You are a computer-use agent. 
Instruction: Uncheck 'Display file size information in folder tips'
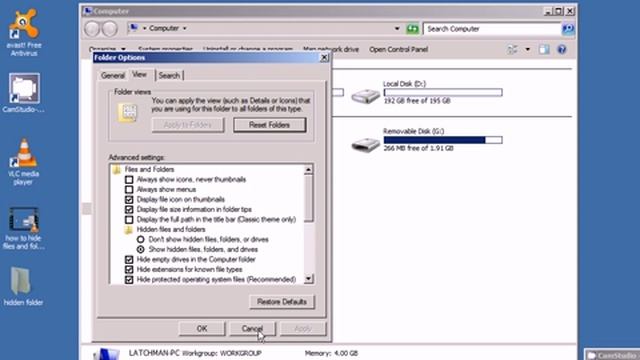point(129,210)
